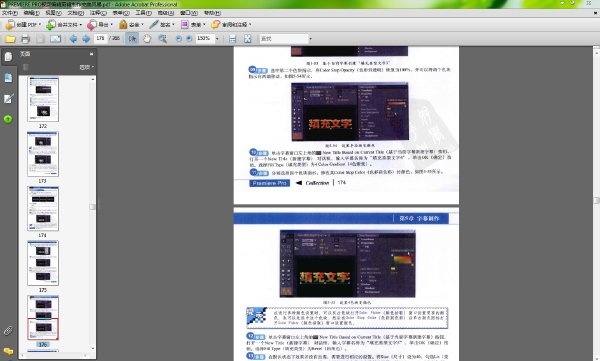Open the zoom level dropdown arrow
Screen dimensions: 600x361
point(217,39)
